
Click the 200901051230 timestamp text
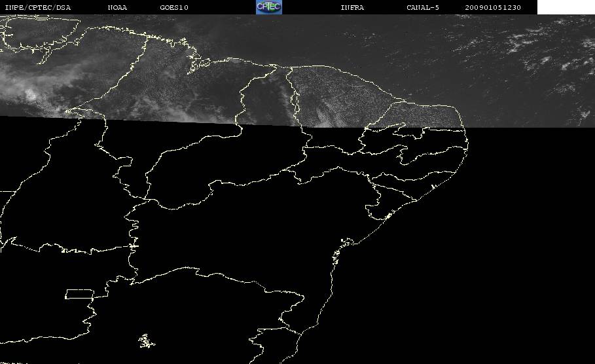[x=492, y=7]
